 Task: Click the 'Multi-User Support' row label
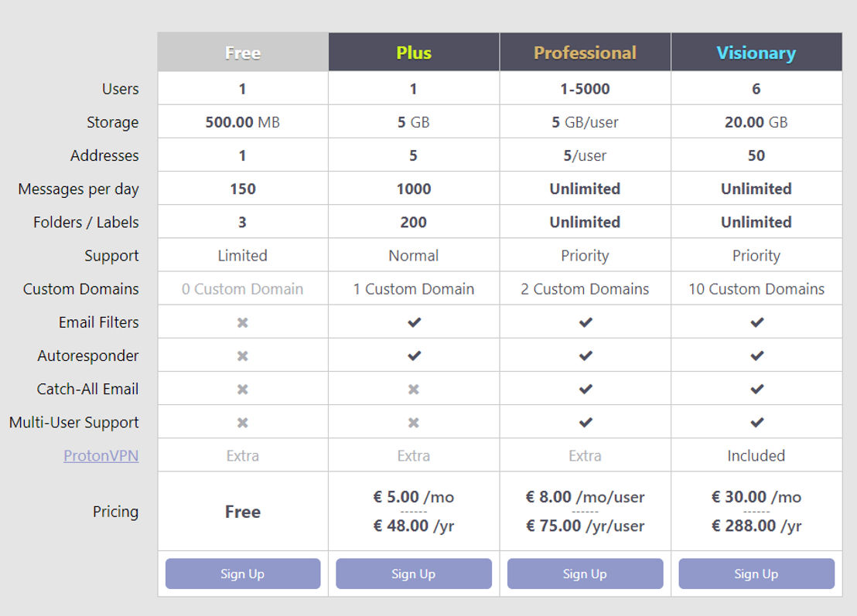(x=73, y=423)
